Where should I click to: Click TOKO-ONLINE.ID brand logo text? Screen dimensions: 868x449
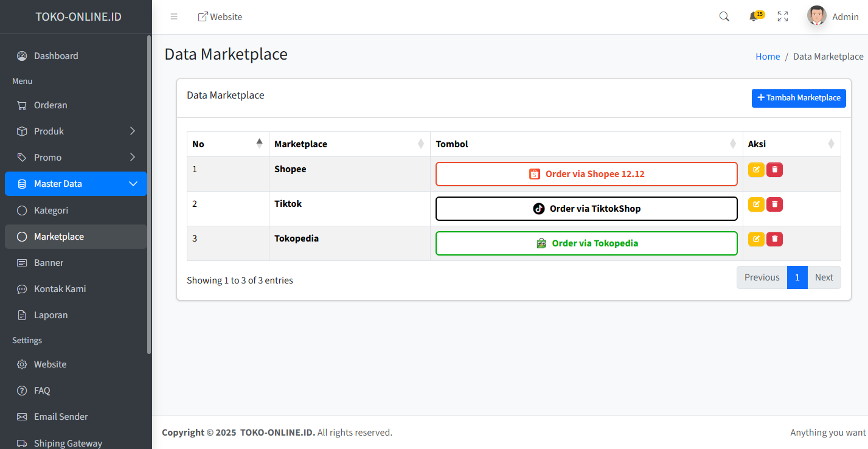pos(78,17)
